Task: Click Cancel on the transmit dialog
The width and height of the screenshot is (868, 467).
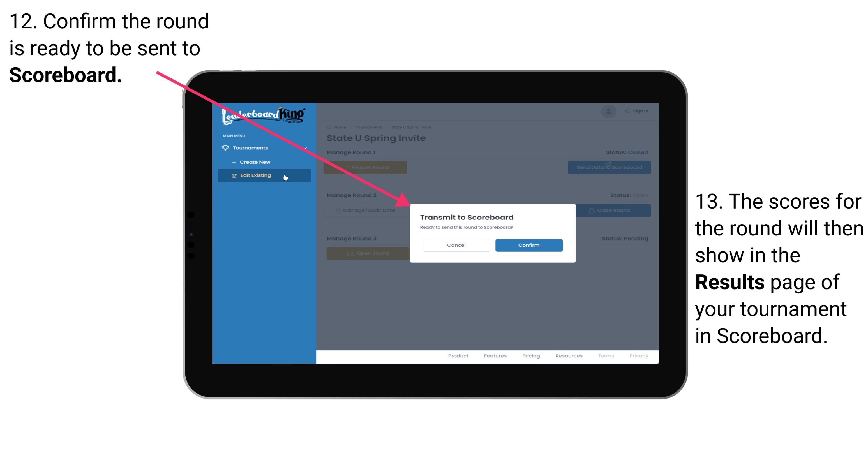Action: pyautogui.click(x=456, y=244)
